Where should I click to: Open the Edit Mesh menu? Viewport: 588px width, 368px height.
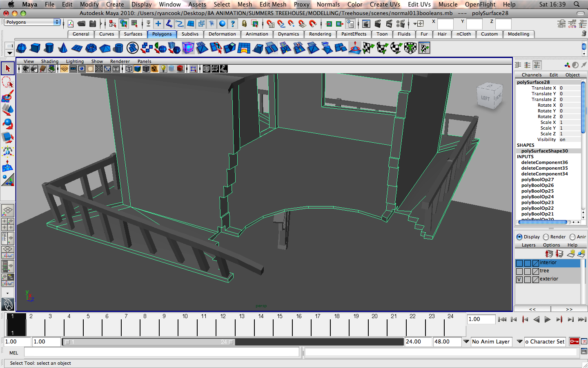tap(273, 4)
